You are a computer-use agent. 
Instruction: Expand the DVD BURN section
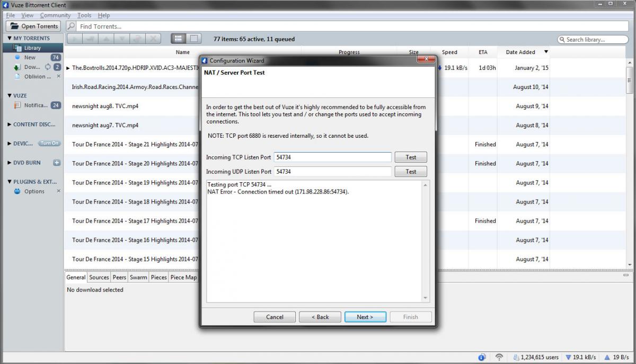pyautogui.click(x=10, y=163)
